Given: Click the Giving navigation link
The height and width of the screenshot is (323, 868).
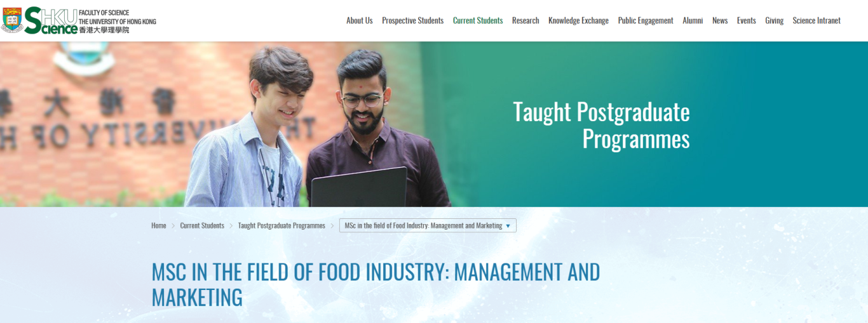Looking at the screenshot, I should pos(774,20).
